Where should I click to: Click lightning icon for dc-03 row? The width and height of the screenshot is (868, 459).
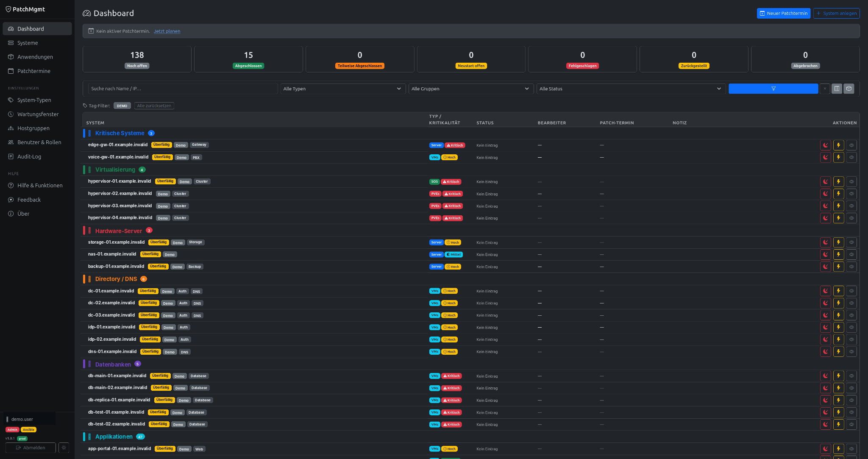tap(838, 315)
